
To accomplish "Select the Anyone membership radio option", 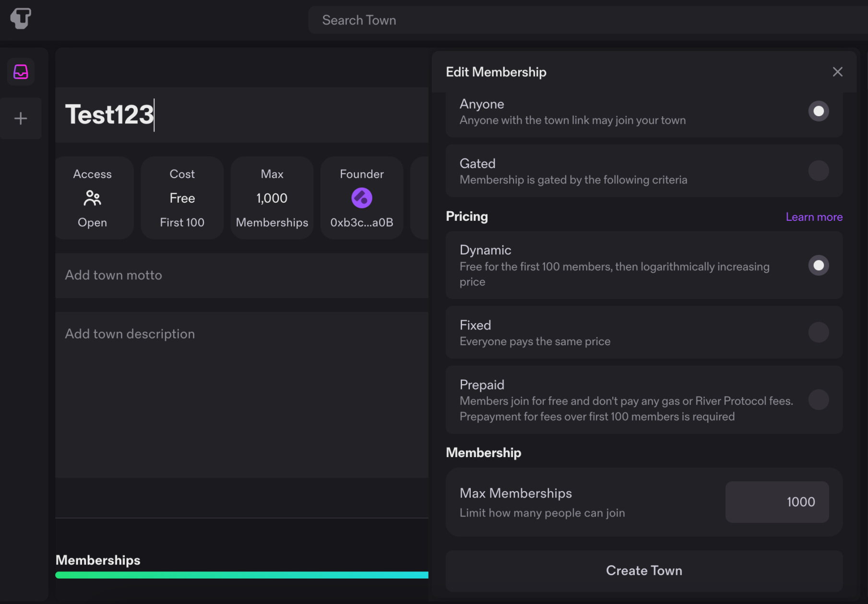I will click(818, 111).
